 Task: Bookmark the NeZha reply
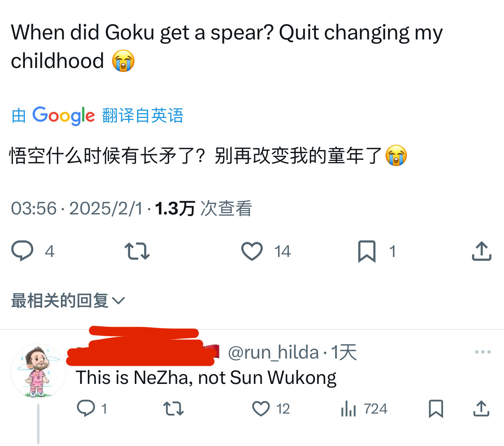point(436,409)
